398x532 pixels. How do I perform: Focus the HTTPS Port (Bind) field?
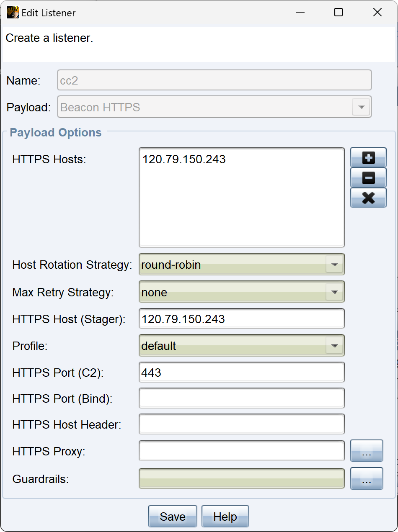(241, 398)
